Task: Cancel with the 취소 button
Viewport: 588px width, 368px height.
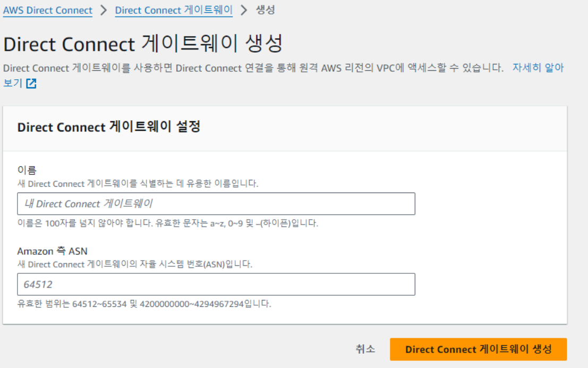Action: (365, 349)
